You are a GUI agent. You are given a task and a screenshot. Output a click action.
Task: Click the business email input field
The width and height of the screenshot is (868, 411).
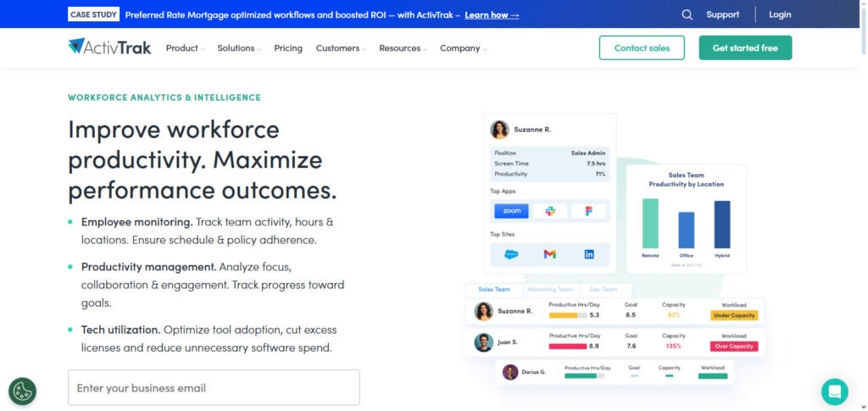click(x=214, y=388)
